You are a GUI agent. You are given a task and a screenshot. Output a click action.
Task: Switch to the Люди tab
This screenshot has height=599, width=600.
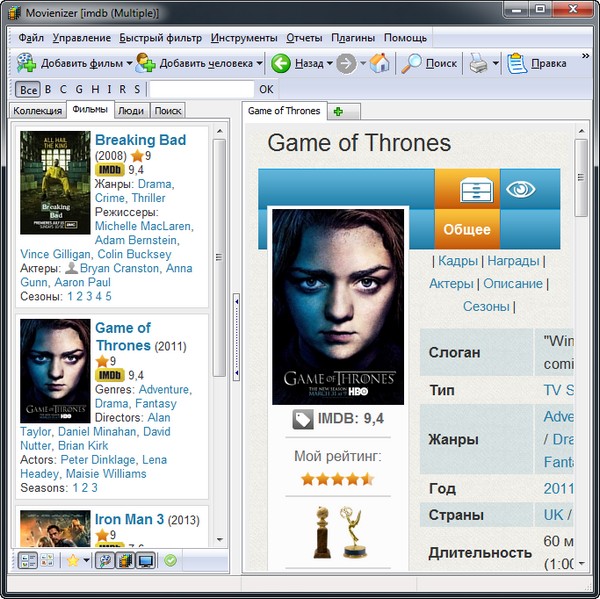tap(130, 111)
